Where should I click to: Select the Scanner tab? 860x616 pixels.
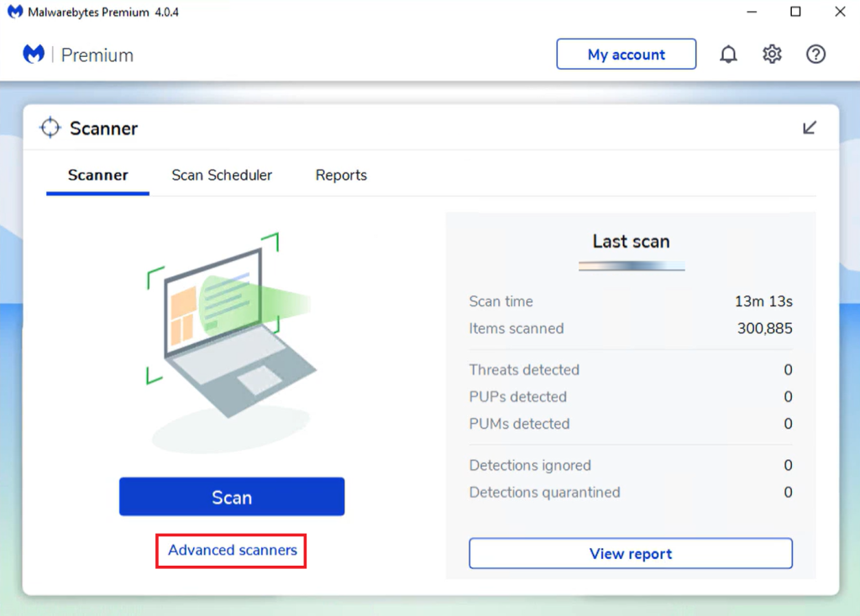pos(97,175)
